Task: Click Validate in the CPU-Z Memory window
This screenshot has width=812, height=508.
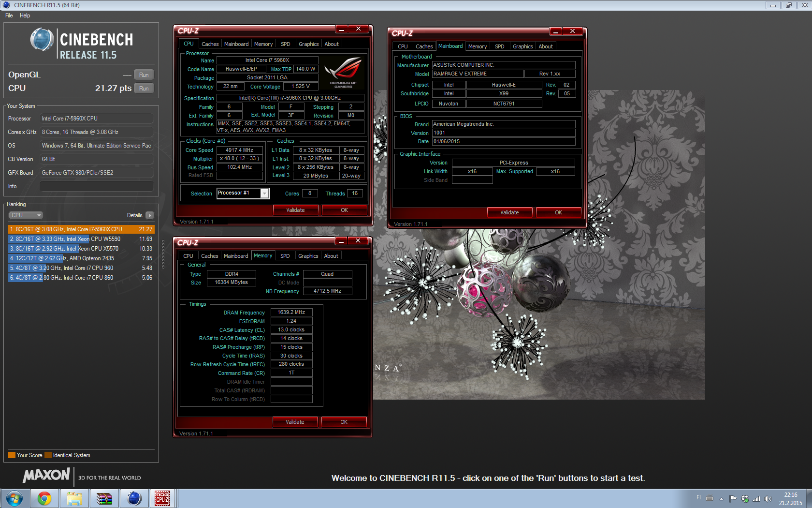Action: pos(295,422)
